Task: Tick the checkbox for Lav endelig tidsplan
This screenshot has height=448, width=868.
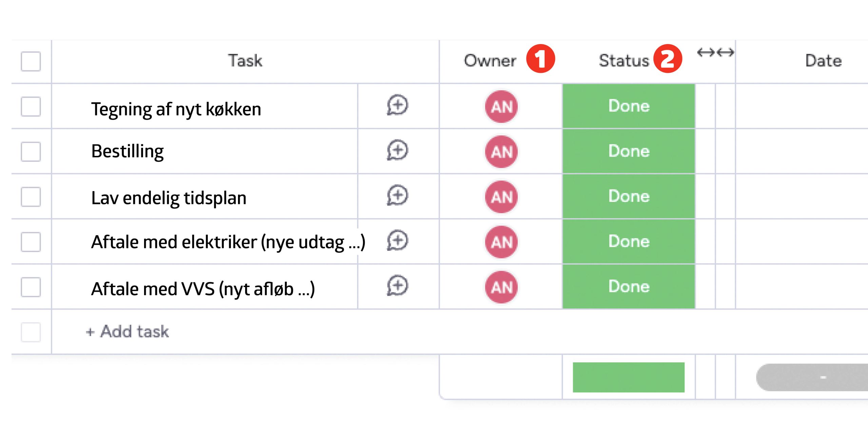Action: tap(31, 197)
